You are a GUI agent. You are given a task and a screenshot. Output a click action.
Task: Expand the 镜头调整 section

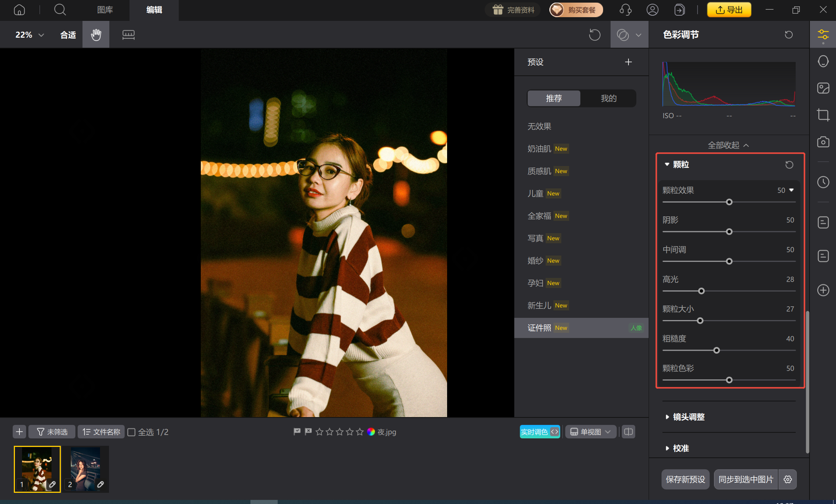click(x=689, y=417)
